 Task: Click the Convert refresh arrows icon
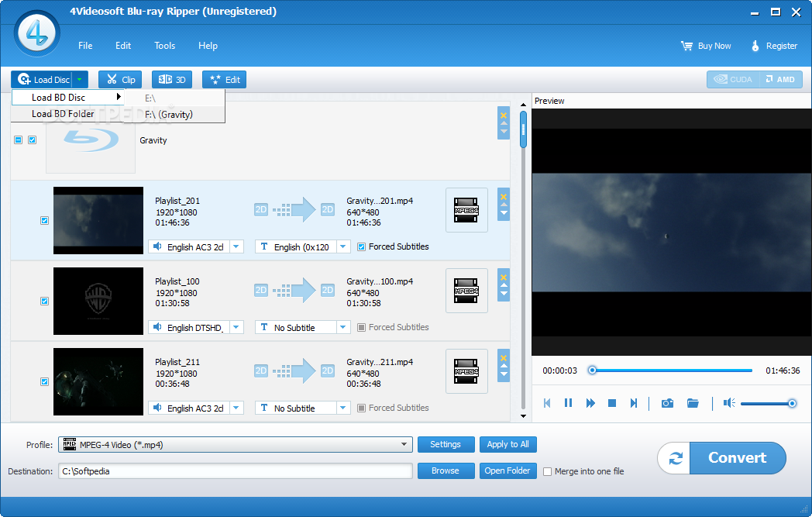tap(676, 458)
